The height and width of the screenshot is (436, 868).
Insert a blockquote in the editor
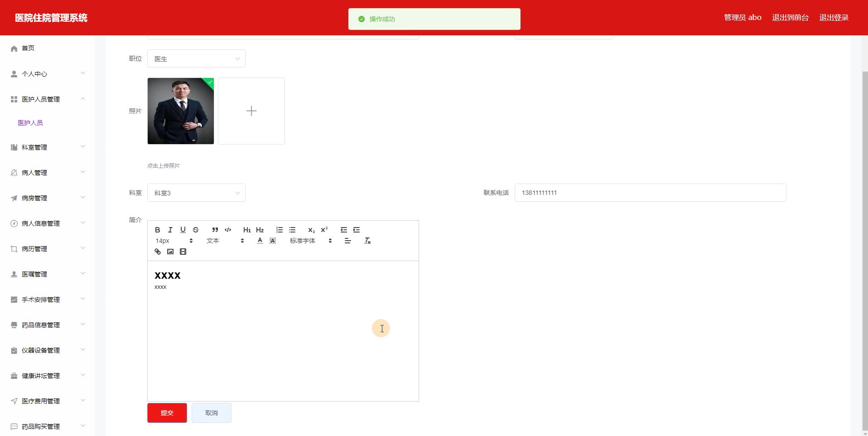coord(215,230)
